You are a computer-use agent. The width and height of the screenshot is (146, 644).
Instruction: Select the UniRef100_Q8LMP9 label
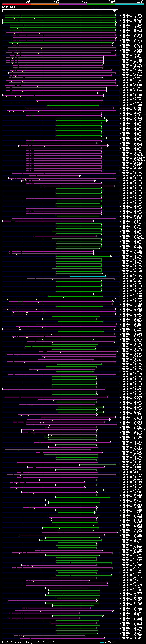(131, 47)
